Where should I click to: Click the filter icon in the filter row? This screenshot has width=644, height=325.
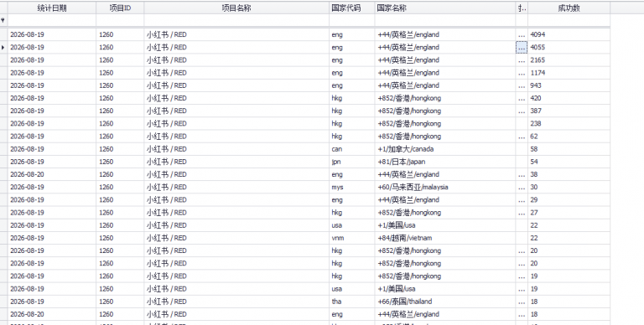pos(3,20)
